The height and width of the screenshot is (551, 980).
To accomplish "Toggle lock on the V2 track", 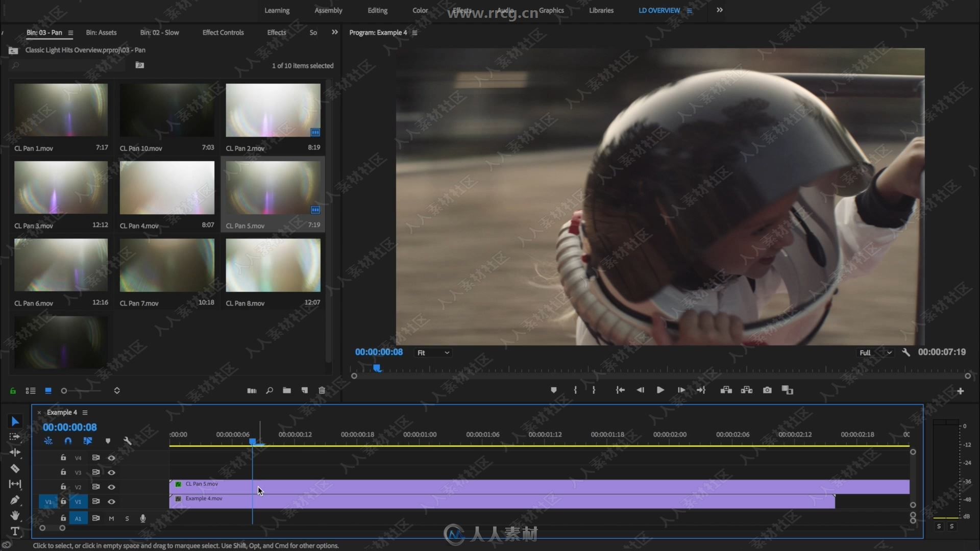I will pyautogui.click(x=63, y=487).
